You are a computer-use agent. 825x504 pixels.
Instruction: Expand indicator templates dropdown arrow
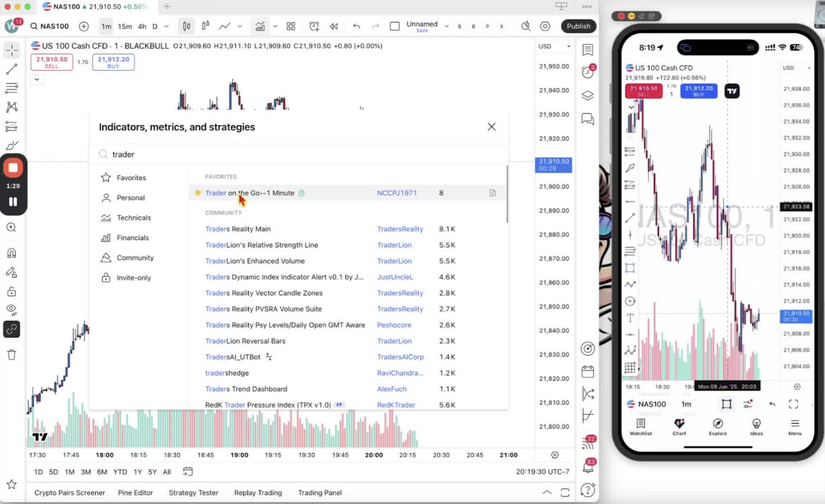coord(275,26)
